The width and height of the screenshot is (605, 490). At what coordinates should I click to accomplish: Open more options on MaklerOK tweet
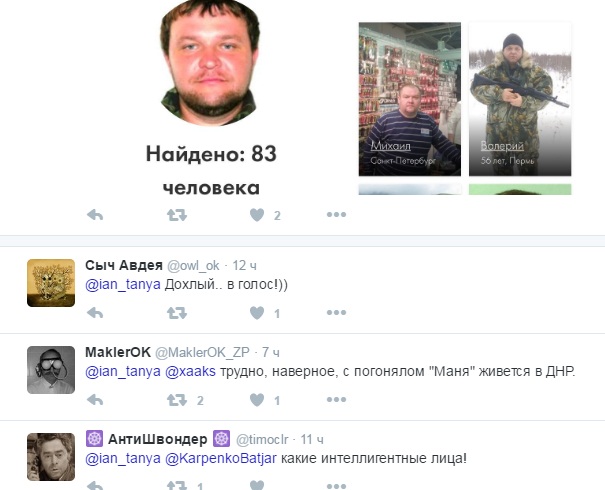pyautogui.click(x=336, y=400)
